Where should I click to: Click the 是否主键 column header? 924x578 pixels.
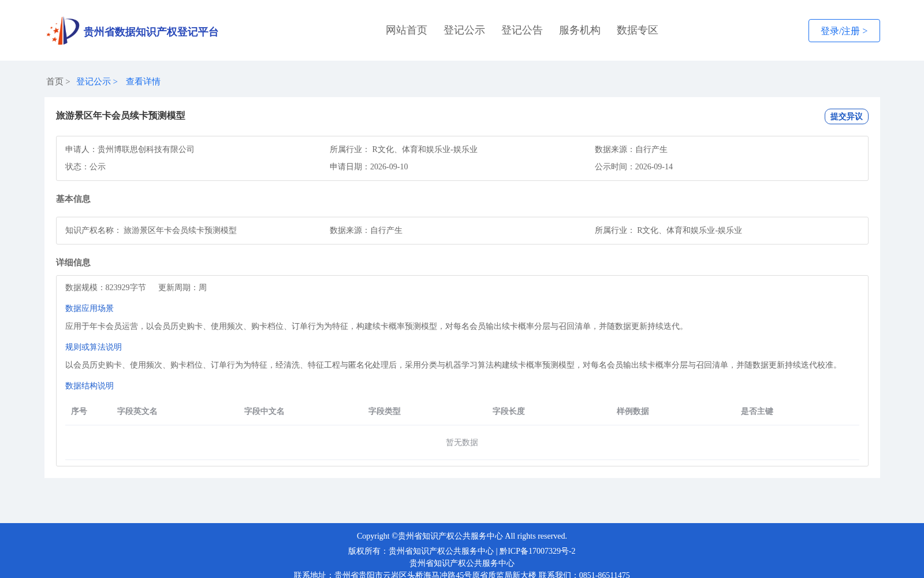pyautogui.click(x=757, y=411)
